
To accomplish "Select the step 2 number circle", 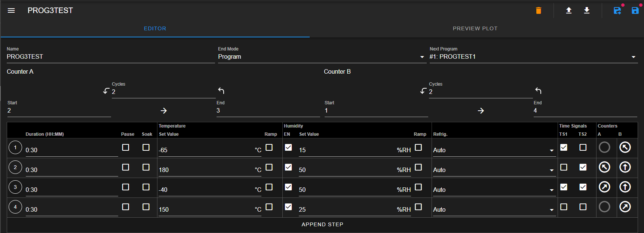I will (15, 167).
